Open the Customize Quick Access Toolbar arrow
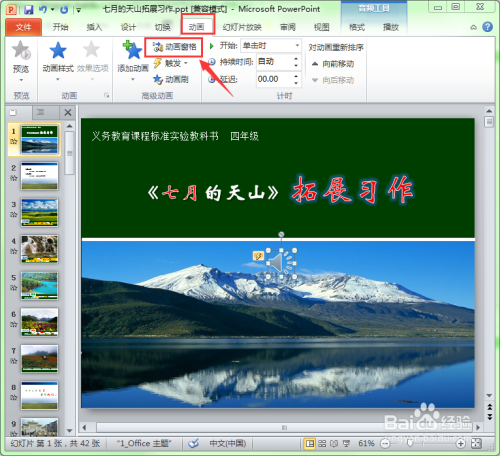This screenshot has width=500, height=456. [x=78, y=10]
